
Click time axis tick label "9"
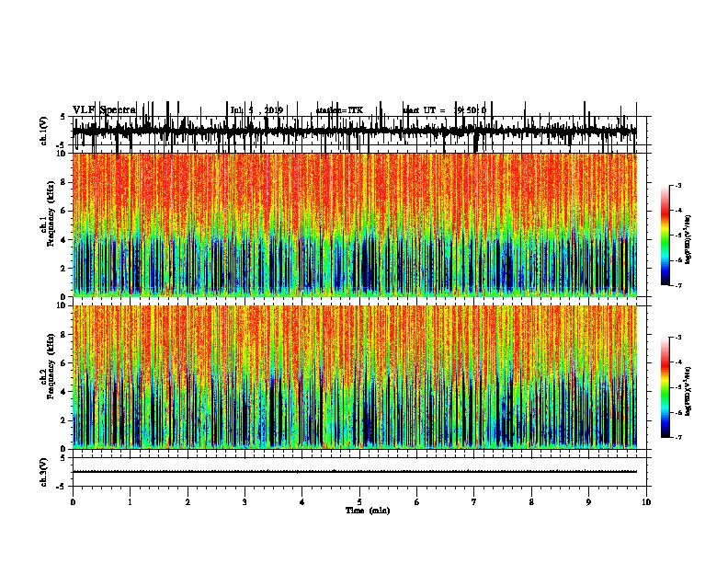click(x=588, y=502)
